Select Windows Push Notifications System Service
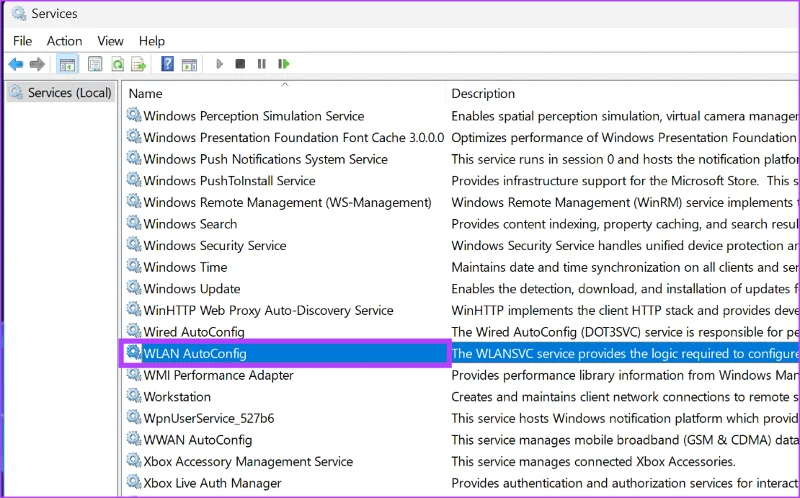Viewport: 800px width, 498px height. tap(265, 159)
